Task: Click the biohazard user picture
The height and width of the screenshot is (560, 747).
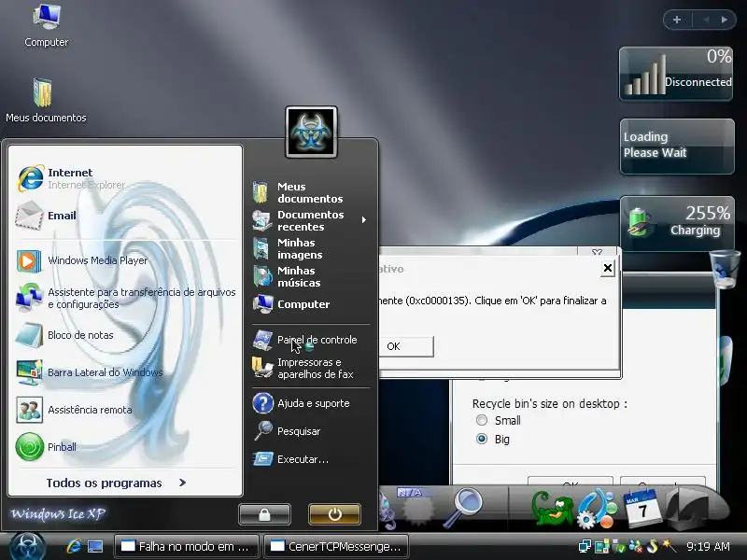Action: tap(311, 132)
